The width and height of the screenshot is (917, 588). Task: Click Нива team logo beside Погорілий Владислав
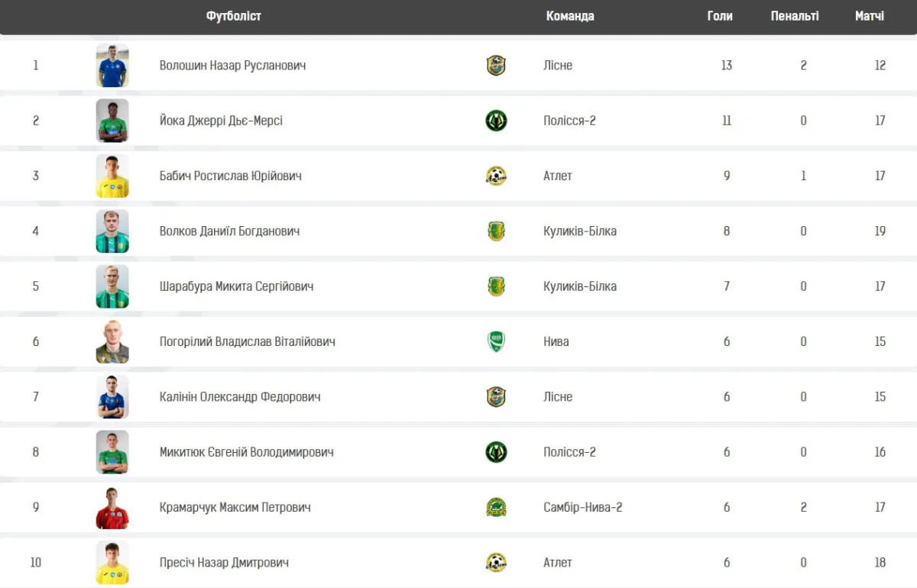click(496, 341)
